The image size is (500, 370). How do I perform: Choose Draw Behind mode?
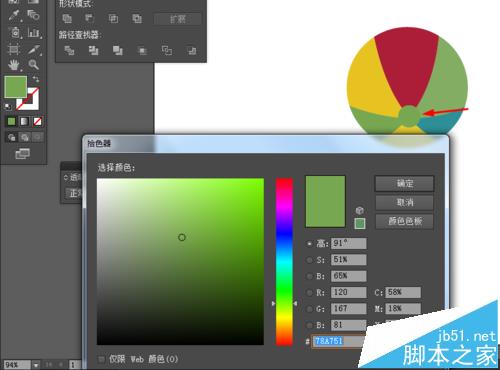(25, 137)
